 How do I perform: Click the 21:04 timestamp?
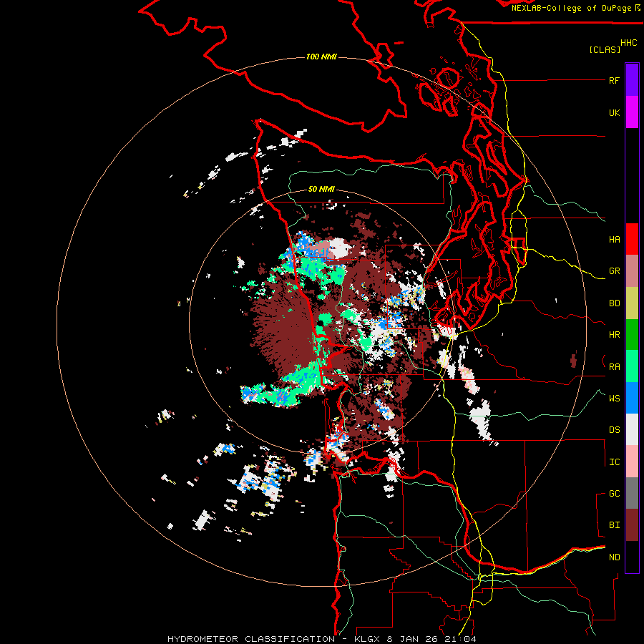click(x=459, y=639)
